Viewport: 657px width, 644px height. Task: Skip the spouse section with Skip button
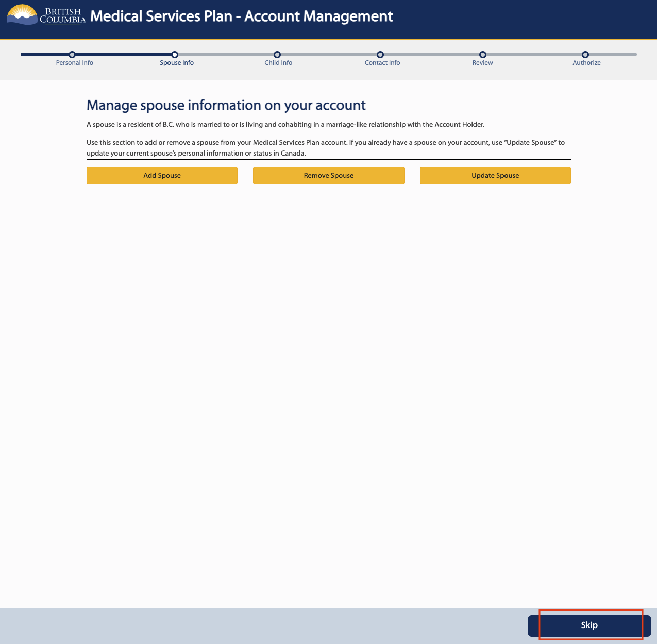[589, 625]
